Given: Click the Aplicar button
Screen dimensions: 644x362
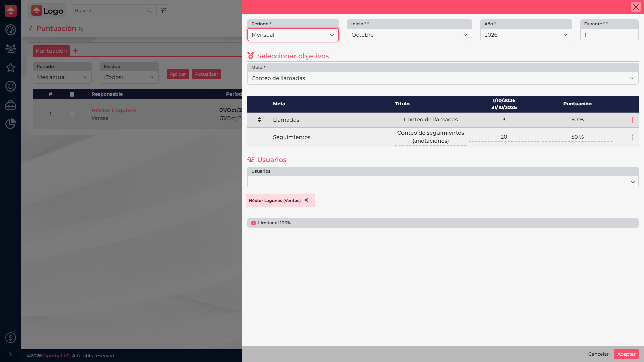Looking at the screenshot, I should tap(178, 74).
